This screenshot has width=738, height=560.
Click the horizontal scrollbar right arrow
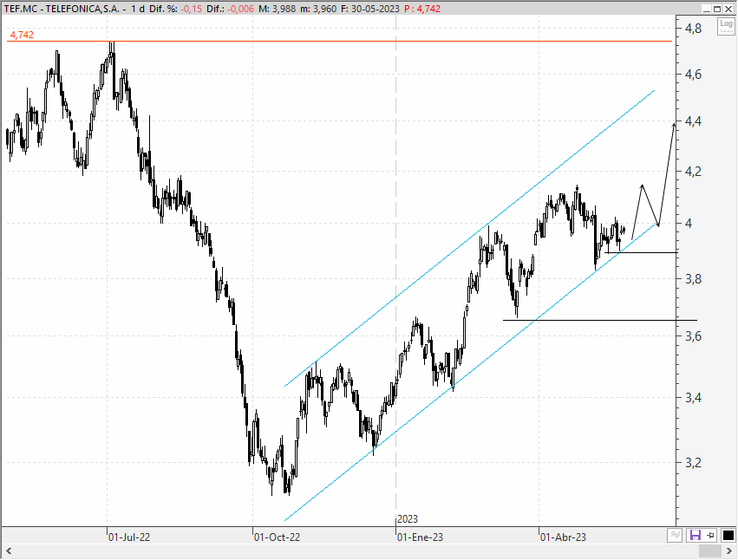[729, 550]
